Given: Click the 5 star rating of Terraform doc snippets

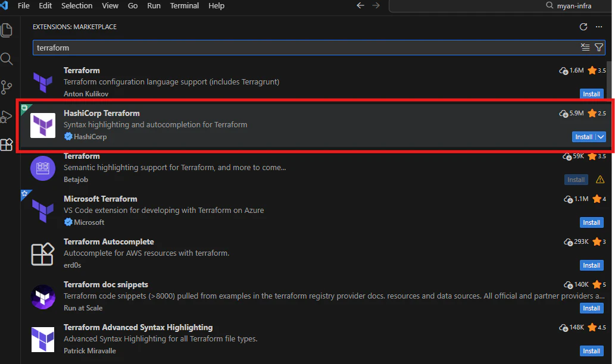Looking at the screenshot, I should (600, 284).
